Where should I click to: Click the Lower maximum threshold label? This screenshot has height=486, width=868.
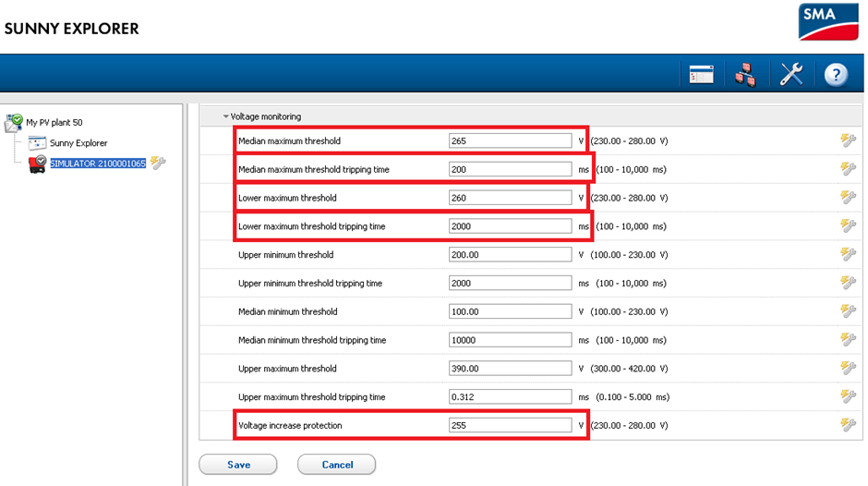[287, 198]
